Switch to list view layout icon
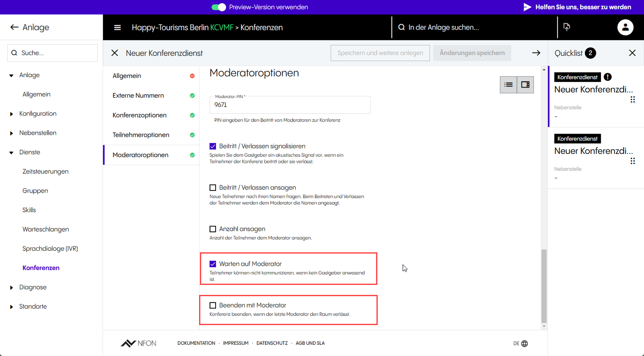 click(508, 85)
